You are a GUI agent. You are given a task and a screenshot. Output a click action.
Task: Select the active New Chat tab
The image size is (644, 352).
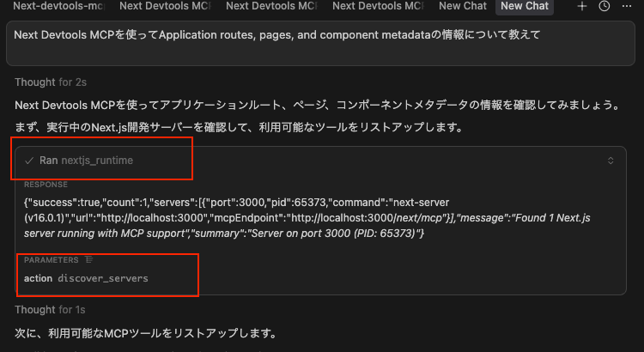525,6
